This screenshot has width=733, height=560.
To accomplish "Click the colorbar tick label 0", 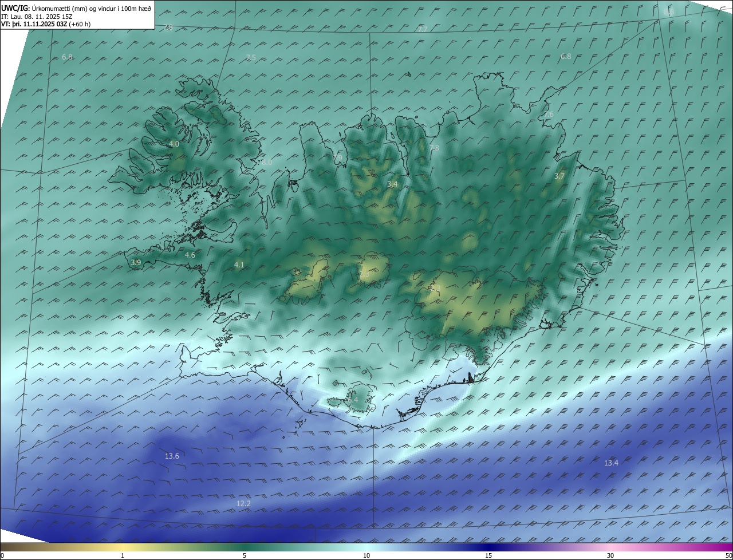I will (2, 555).
